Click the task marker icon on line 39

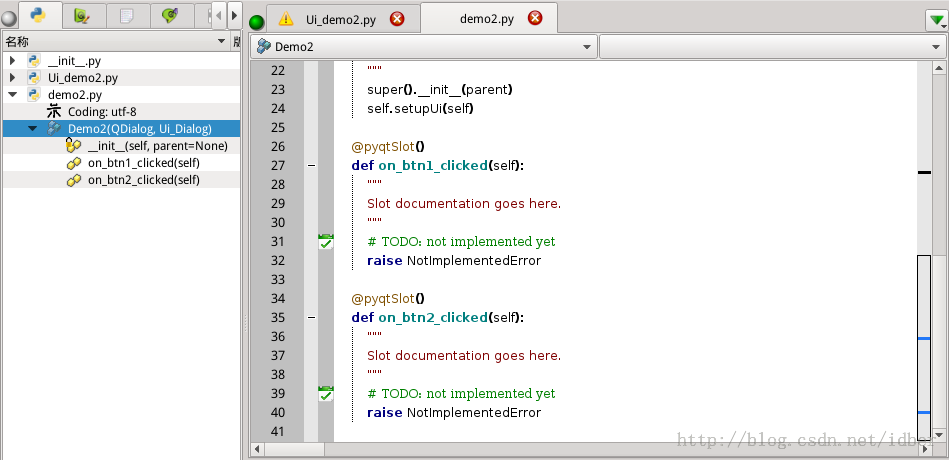point(326,393)
